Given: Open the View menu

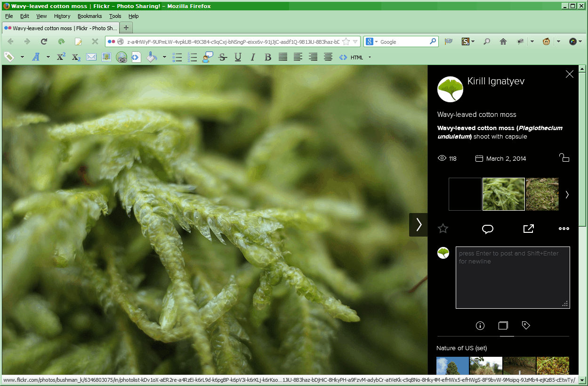Looking at the screenshot, I should pos(41,16).
